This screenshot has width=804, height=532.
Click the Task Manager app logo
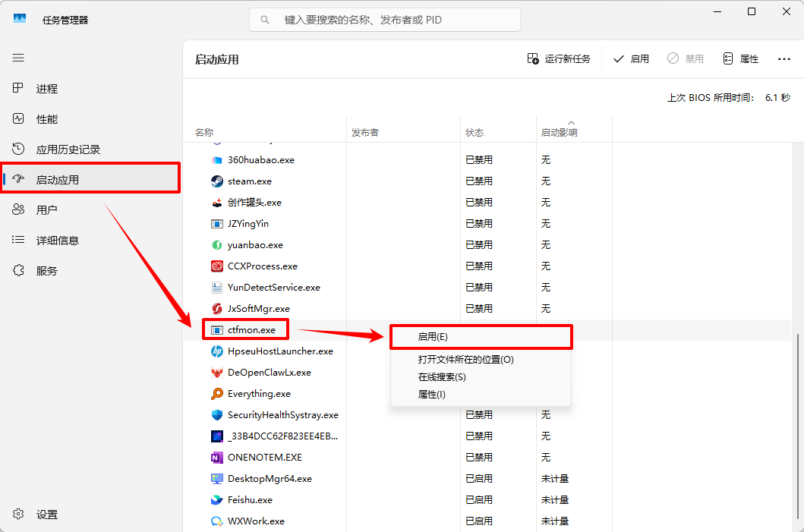coord(20,19)
